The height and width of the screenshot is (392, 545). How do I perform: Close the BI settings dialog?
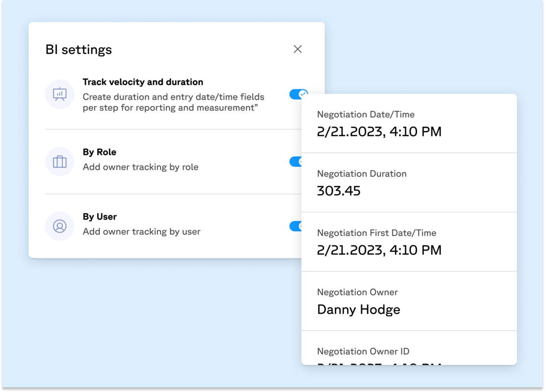tap(297, 49)
